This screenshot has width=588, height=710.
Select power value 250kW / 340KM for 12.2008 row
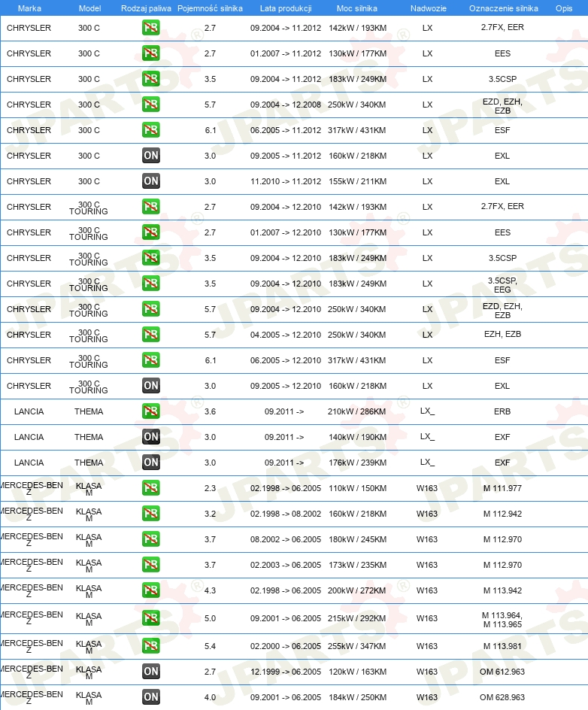pyautogui.click(x=356, y=105)
